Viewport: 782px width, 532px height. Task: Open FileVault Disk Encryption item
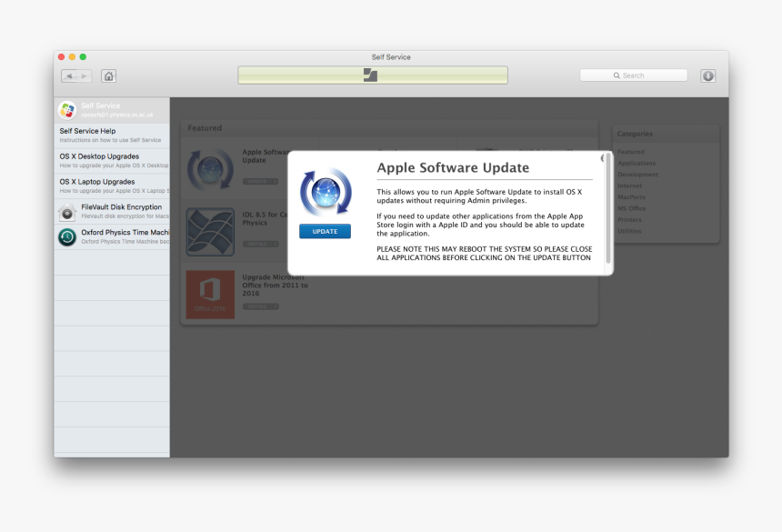pos(112,211)
